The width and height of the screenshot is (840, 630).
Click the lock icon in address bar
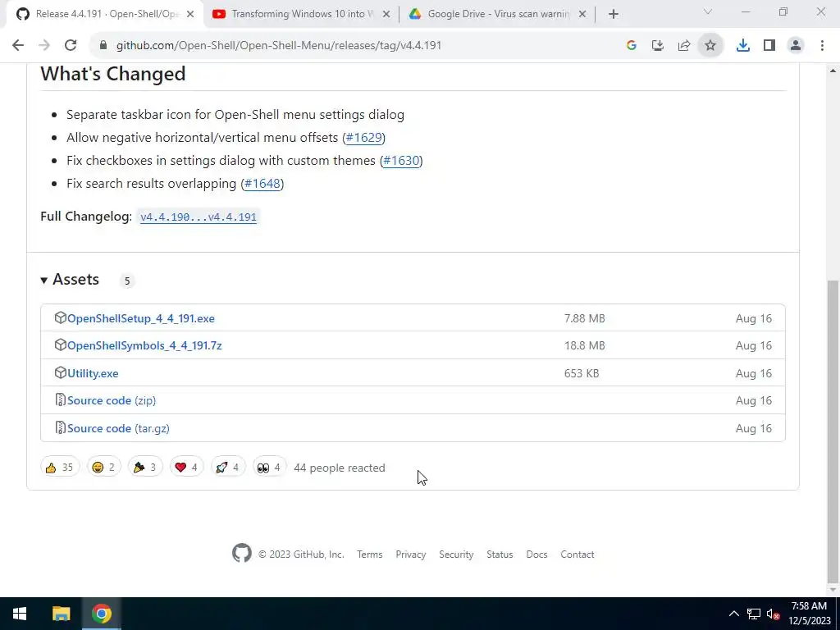click(103, 46)
